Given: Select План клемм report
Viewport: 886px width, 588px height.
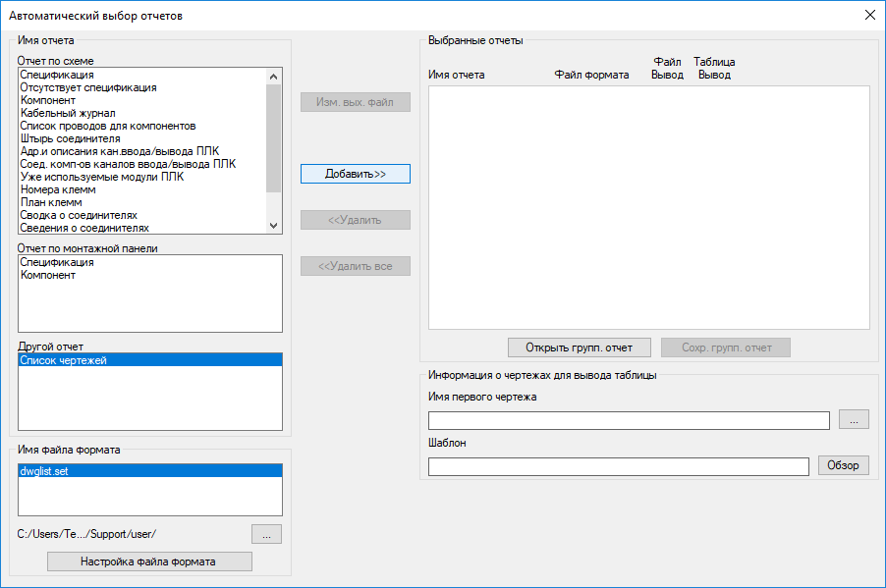Looking at the screenshot, I should (x=51, y=202).
